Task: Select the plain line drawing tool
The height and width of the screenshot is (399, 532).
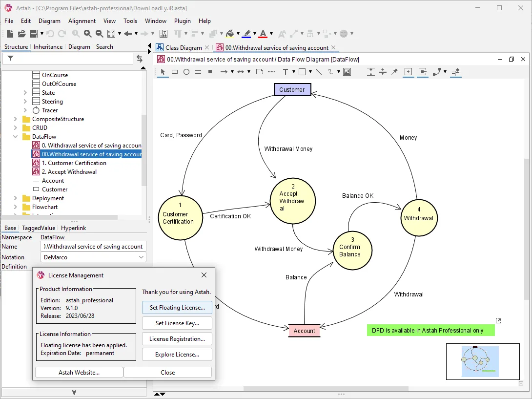Action: click(319, 72)
